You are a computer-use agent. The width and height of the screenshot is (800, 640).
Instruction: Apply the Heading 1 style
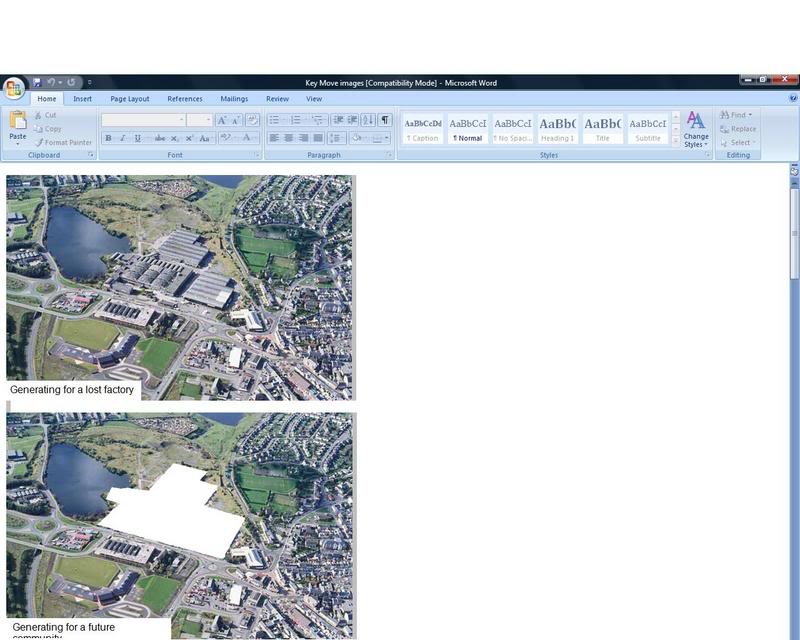coord(557,128)
